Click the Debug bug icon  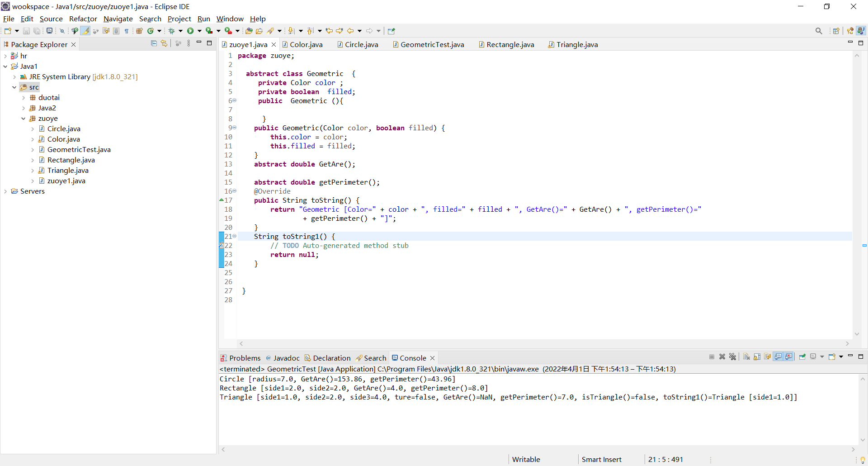(172, 31)
